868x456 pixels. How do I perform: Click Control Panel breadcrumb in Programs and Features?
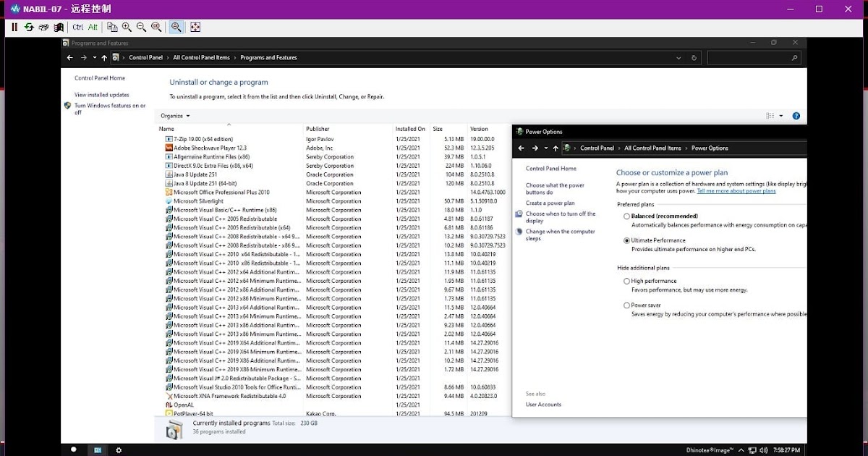(x=145, y=58)
